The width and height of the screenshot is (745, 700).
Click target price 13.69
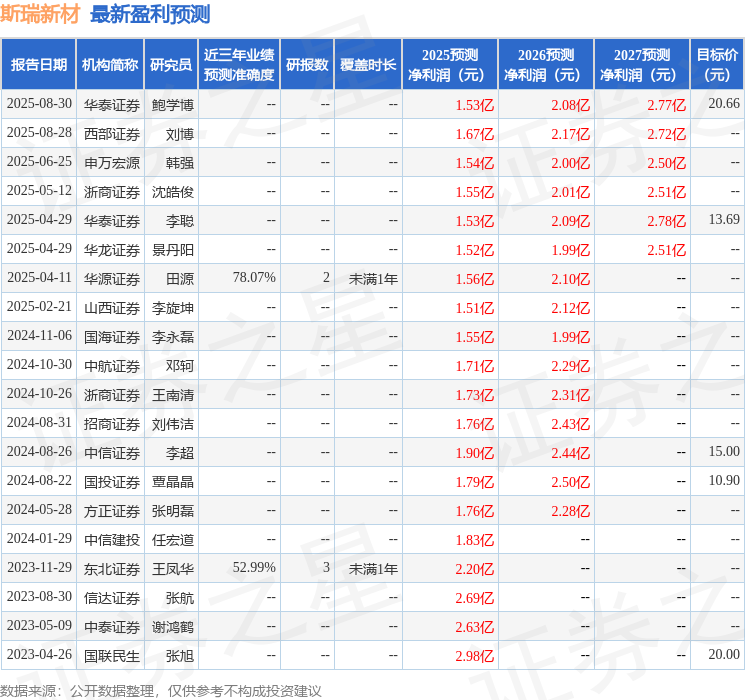[x=724, y=220]
